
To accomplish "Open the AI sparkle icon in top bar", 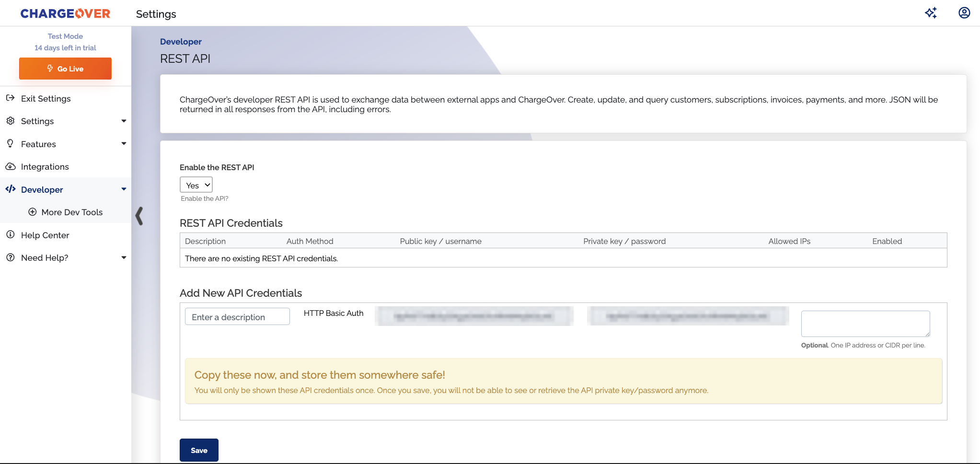I will click(x=931, y=12).
